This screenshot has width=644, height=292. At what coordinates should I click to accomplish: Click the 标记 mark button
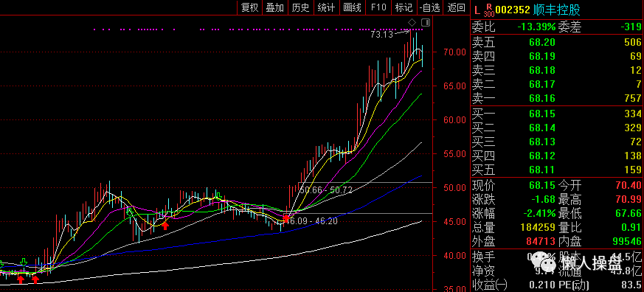404,7
